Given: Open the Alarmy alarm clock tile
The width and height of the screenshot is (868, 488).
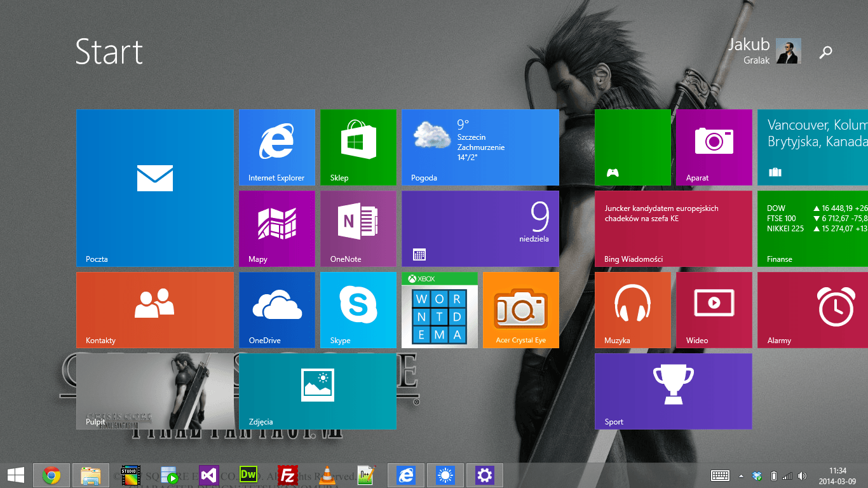Looking at the screenshot, I should pyautogui.click(x=813, y=310).
